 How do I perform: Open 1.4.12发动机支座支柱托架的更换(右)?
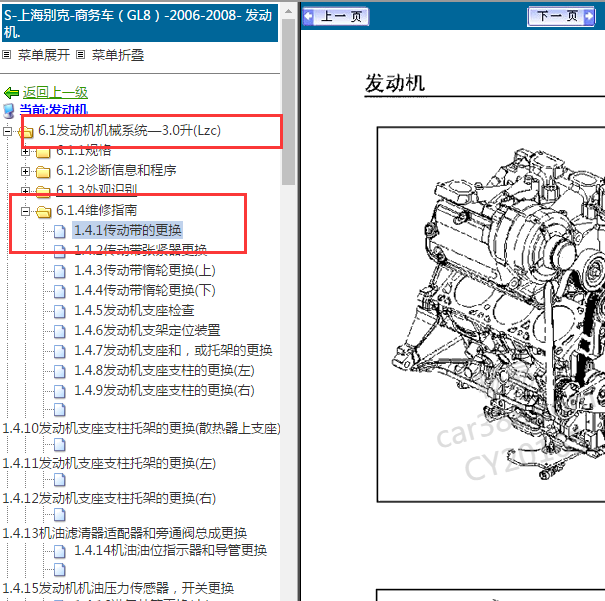tap(109, 499)
